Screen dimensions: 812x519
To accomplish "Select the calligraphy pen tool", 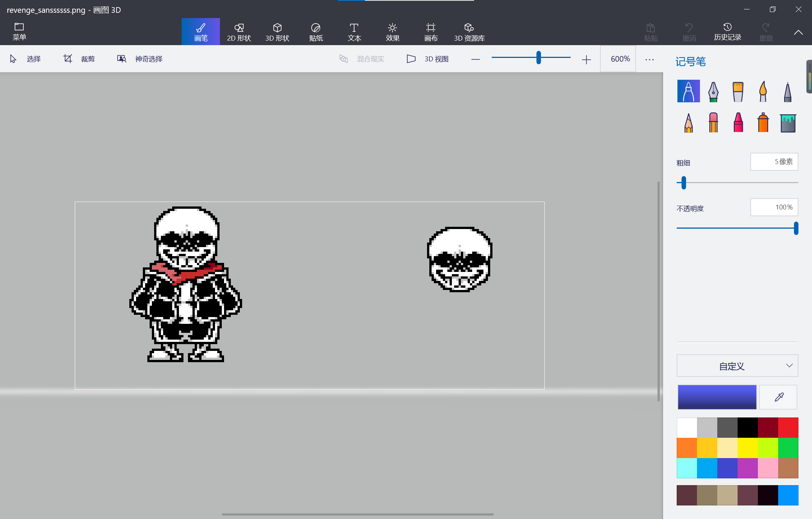I will tap(713, 91).
